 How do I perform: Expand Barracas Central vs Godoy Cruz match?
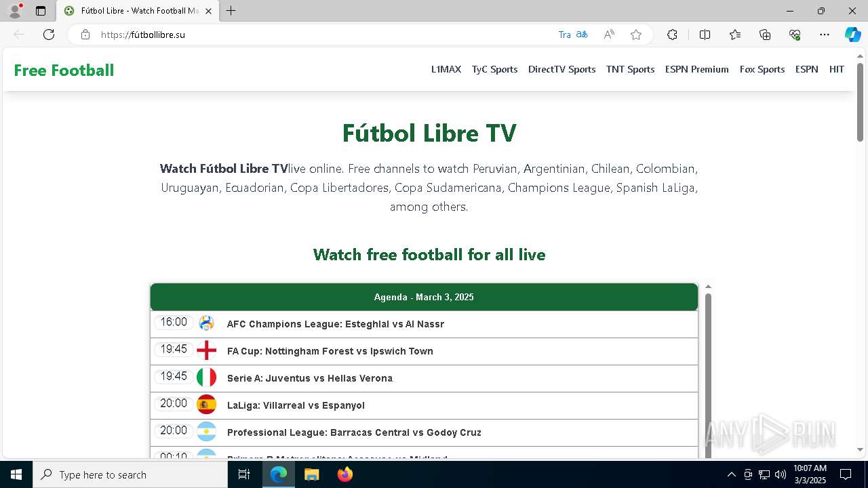pyautogui.click(x=424, y=432)
